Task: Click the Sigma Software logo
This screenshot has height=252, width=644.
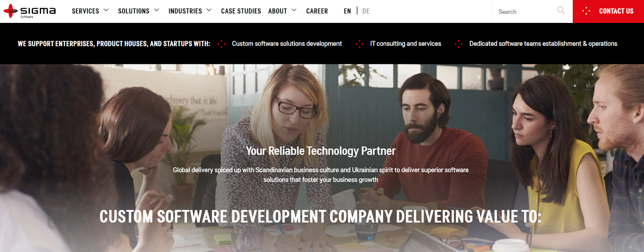Action: pos(30,11)
